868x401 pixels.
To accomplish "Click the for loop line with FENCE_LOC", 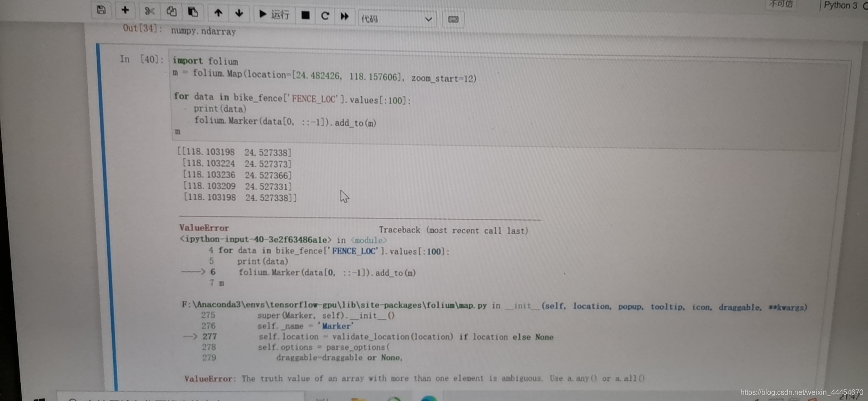I will [x=292, y=98].
